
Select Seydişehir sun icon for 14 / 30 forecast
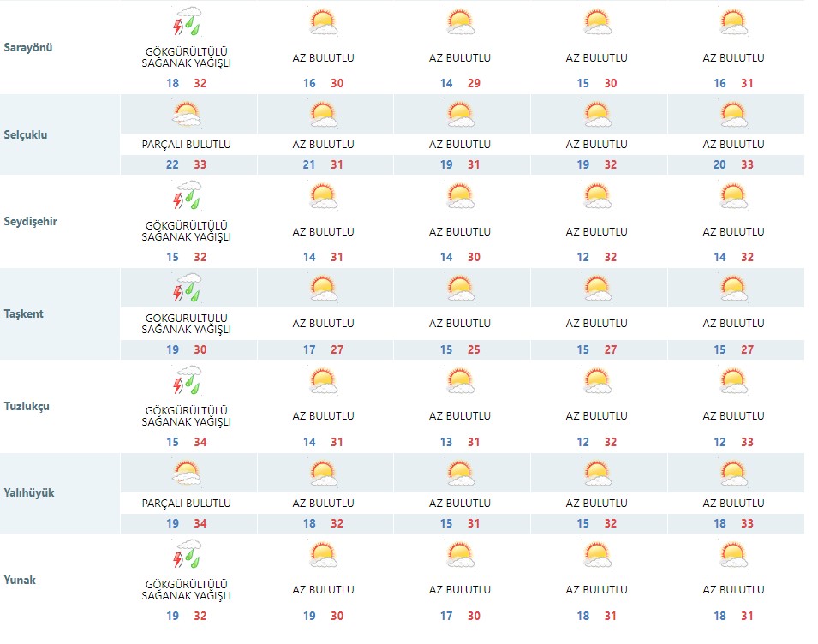(460, 196)
